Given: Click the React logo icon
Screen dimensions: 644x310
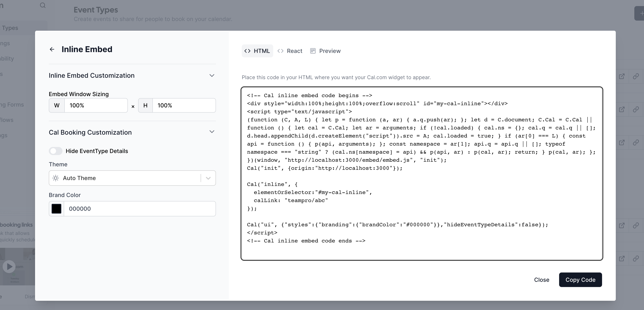Looking at the screenshot, I should (x=280, y=51).
